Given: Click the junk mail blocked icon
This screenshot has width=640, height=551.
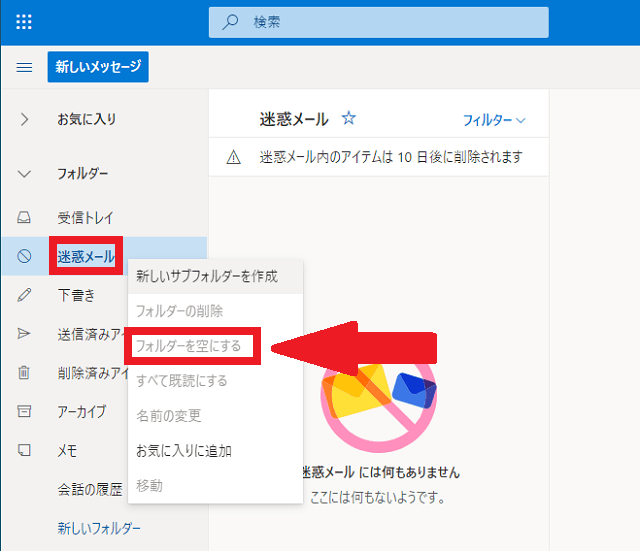Looking at the screenshot, I should pos(24,256).
